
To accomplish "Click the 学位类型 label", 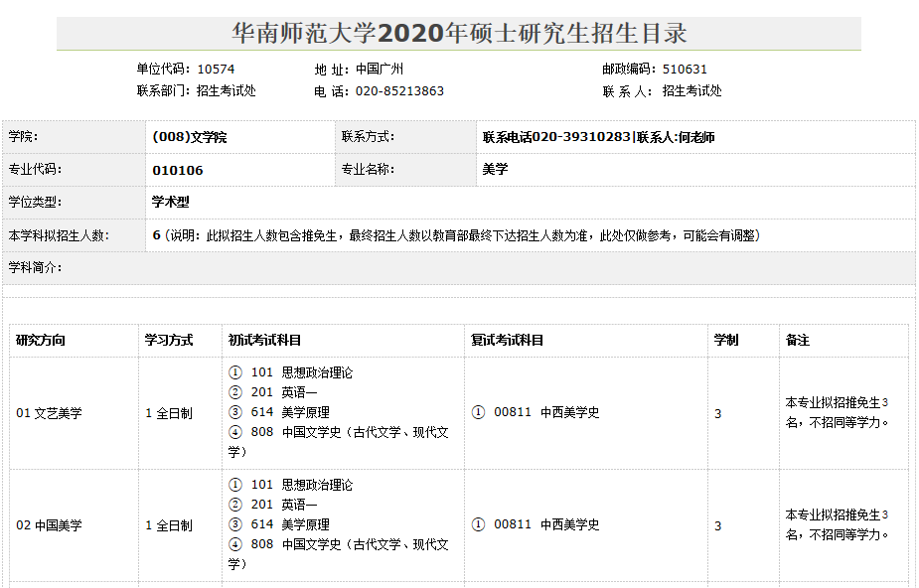I will click(35, 202).
